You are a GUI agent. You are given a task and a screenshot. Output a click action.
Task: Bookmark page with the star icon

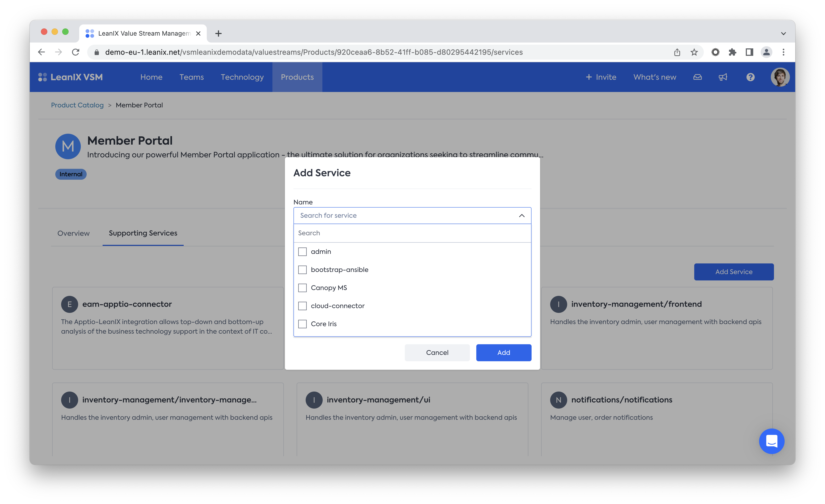pyautogui.click(x=694, y=52)
